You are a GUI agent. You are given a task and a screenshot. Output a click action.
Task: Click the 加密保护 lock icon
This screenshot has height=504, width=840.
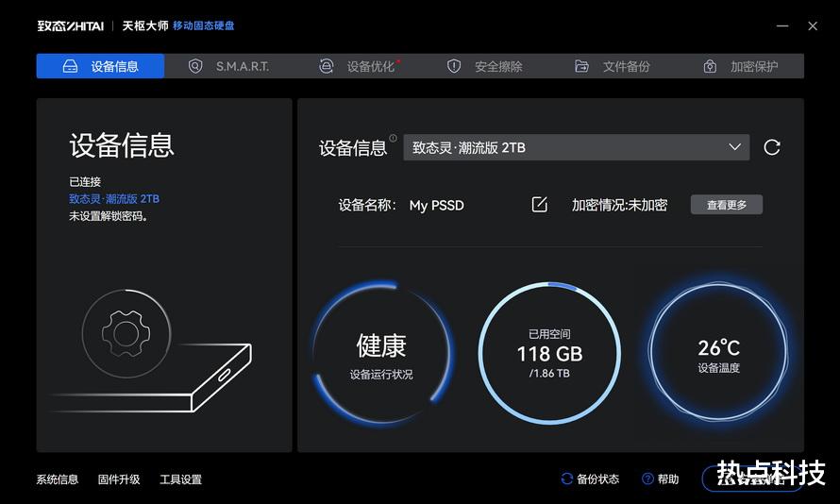coord(710,66)
